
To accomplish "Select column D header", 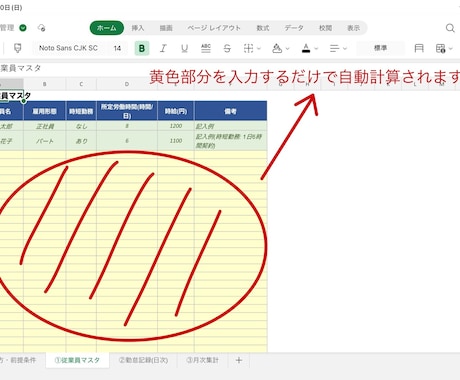I will pos(127,84).
